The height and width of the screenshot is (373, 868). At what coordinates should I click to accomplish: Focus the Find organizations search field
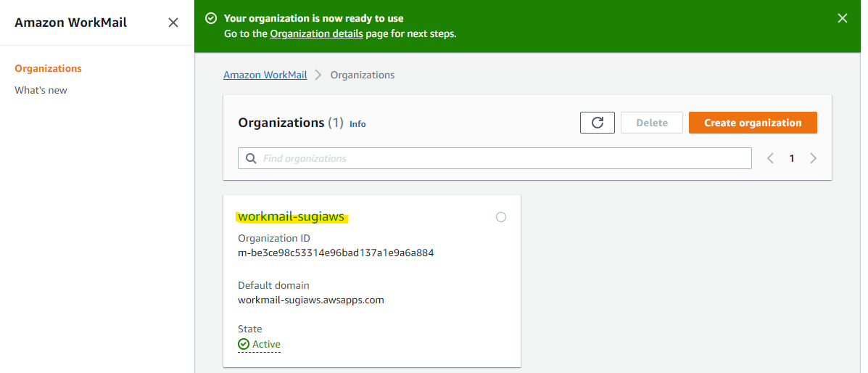pos(495,158)
